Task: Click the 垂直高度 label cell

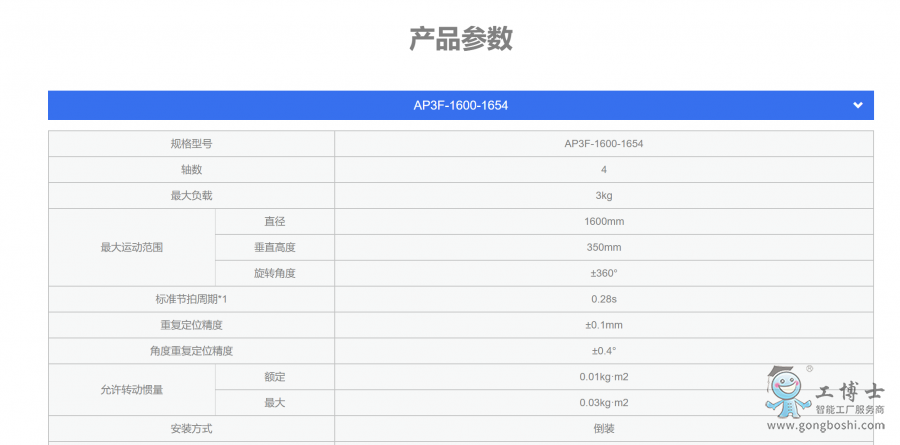Action: click(274, 248)
